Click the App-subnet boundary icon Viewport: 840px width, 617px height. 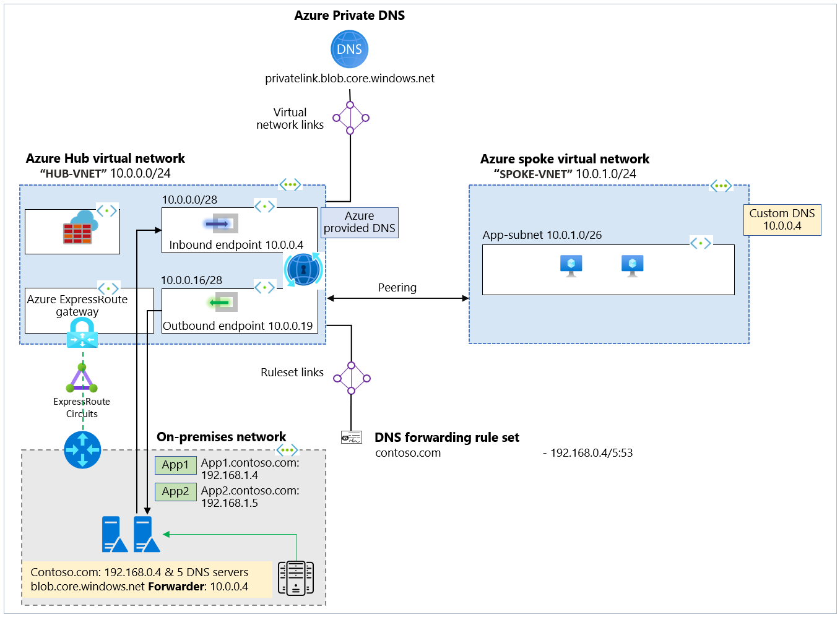click(x=701, y=243)
